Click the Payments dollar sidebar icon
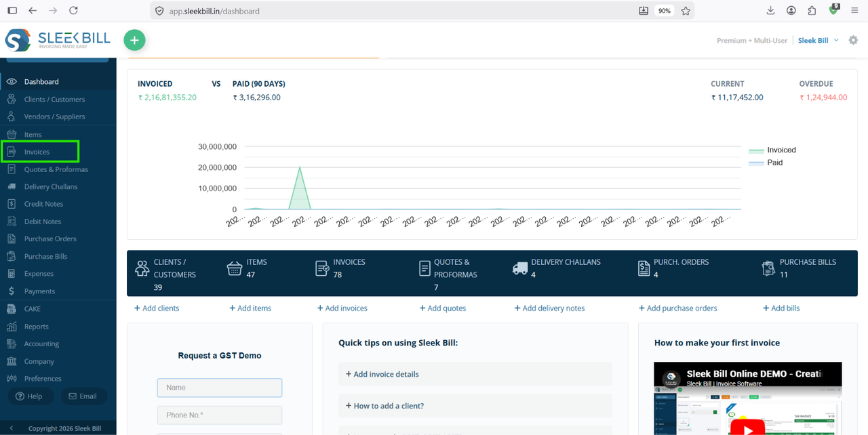The height and width of the screenshot is (435, 868). [12, 291]
